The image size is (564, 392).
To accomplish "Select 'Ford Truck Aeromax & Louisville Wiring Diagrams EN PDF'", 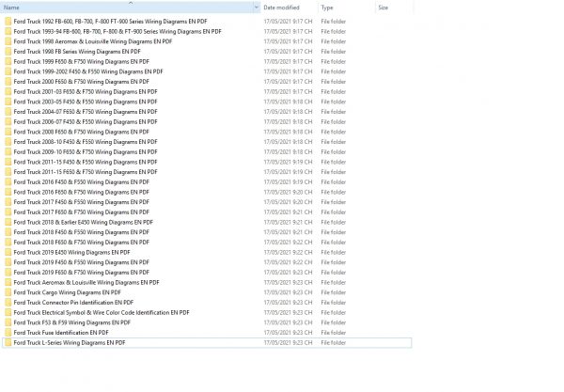I will tap(86, 283).
